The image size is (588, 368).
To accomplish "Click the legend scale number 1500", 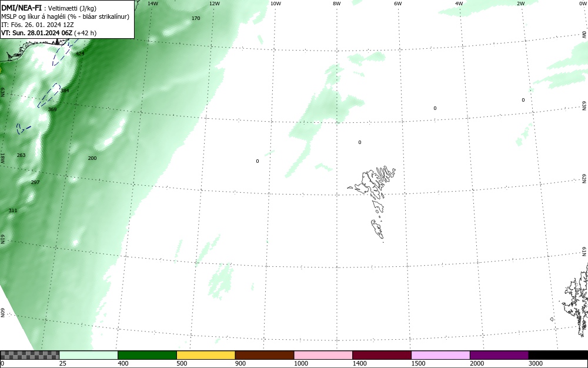I will (418, 363).
